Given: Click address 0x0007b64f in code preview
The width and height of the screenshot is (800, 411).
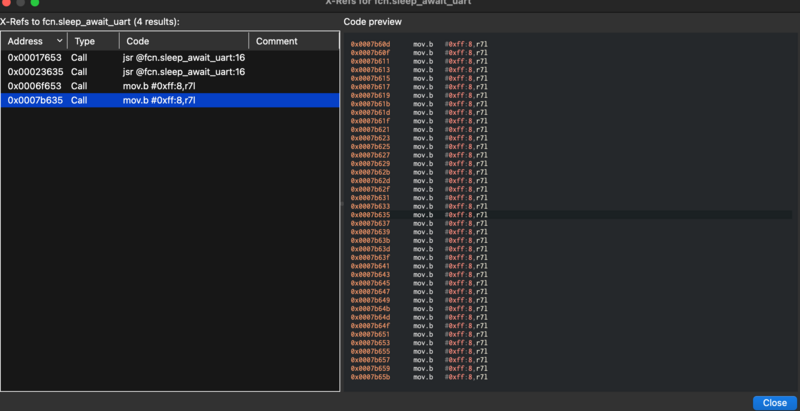Looking at the screenshot, I should click(x=370, y=326).
